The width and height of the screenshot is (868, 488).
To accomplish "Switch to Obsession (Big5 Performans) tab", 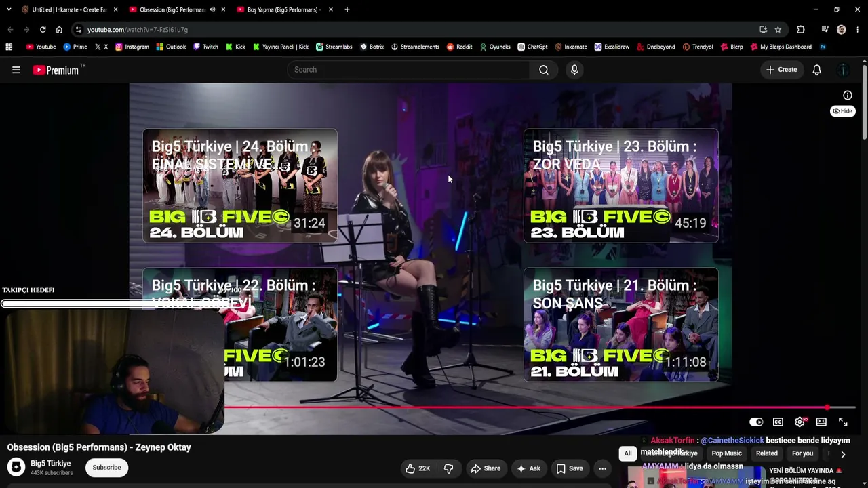I will [177, 9].
